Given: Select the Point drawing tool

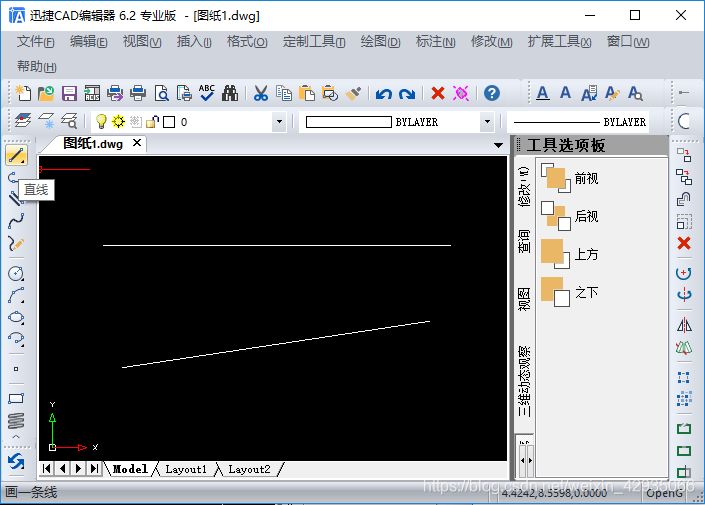Looking at the screenshot, I should pos(16,369).
